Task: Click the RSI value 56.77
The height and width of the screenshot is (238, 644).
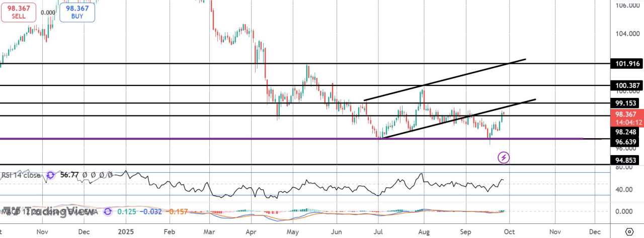Action: 69,175
